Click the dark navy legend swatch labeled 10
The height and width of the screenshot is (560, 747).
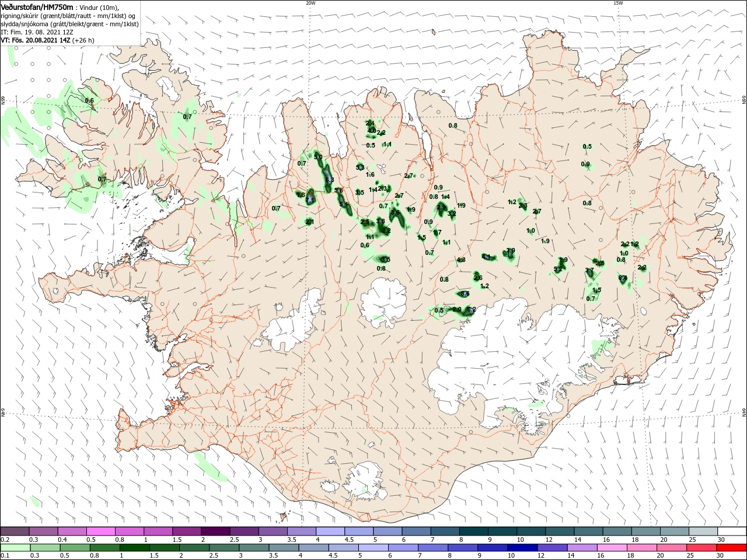tap(521, 548)
